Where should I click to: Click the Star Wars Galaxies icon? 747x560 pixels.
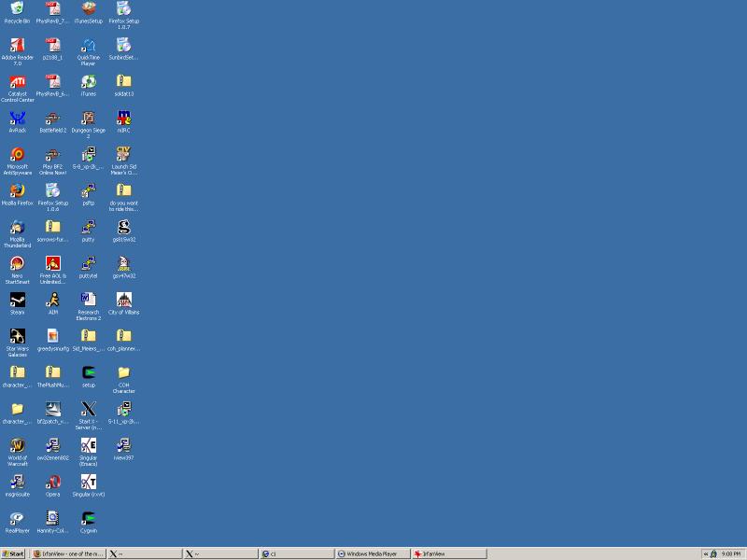(17, 336)
